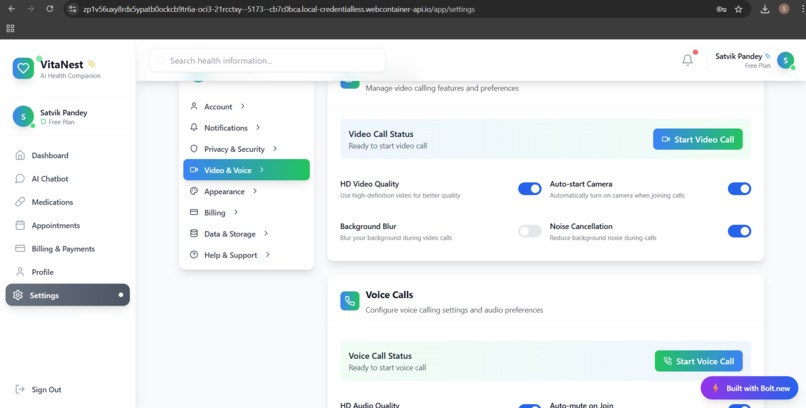This screenshot has height=408, width=806.
Task: Expand Video & Voice chevron
Action: (262, 170)
